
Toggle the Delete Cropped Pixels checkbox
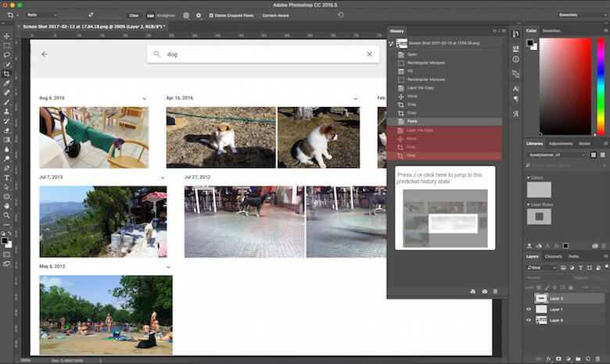[211, 15]
